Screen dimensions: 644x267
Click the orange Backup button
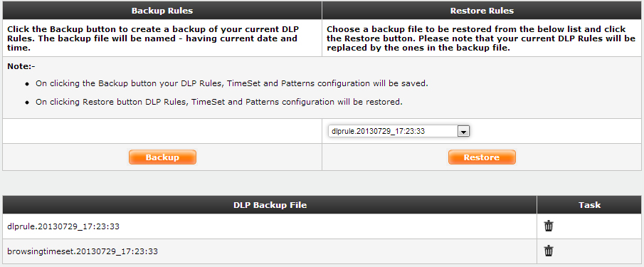pos(162,157)
